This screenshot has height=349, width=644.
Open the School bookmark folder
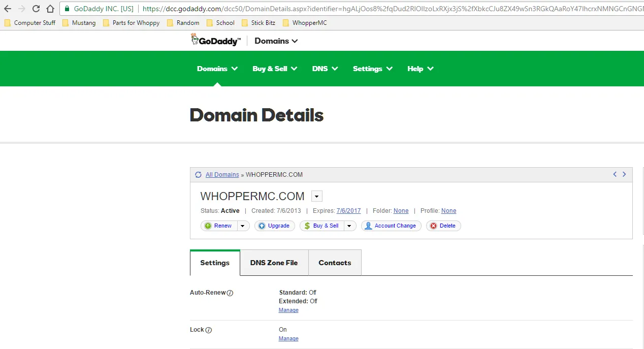click(x=220, y=23)
